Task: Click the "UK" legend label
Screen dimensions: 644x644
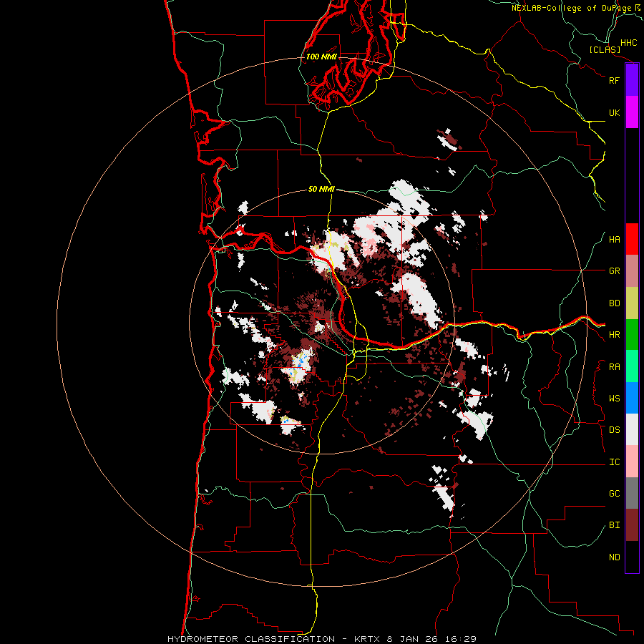Action: coord(614,112)
